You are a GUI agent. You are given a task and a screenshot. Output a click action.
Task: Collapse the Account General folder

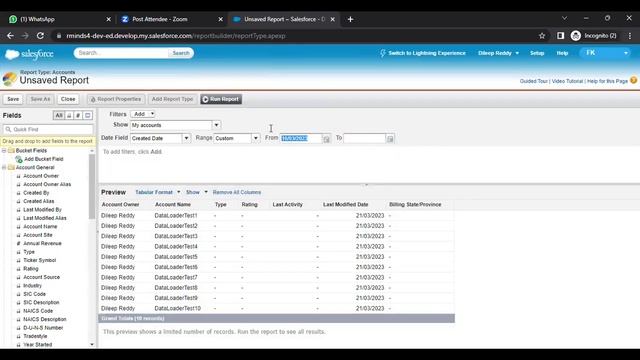4,167
